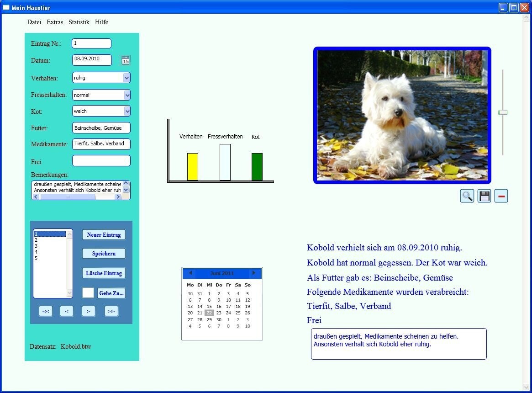This screenshot has width=532, height=393.
Task: Click entry list scrollbar up arrow
Action: point(69,234)
